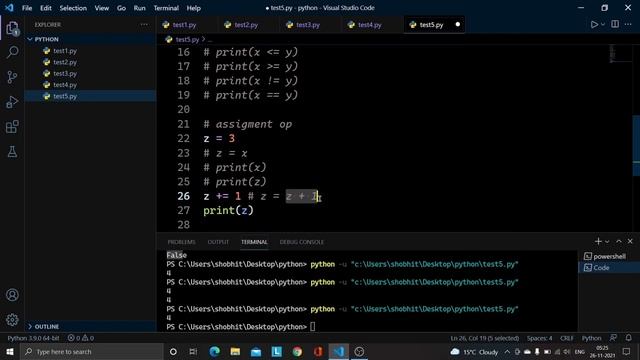This screenshot has width=640, height=360.
Task: Close the terminal panel
Action: [630, 242]
